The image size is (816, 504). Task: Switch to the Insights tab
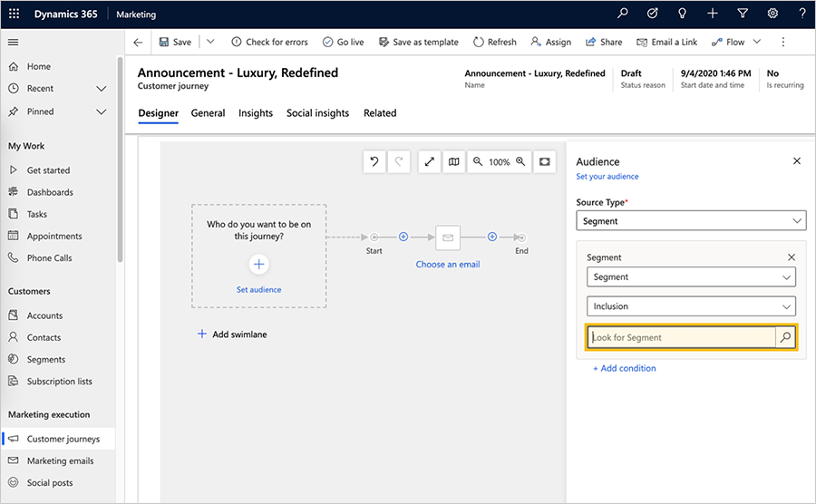point(256,113)
